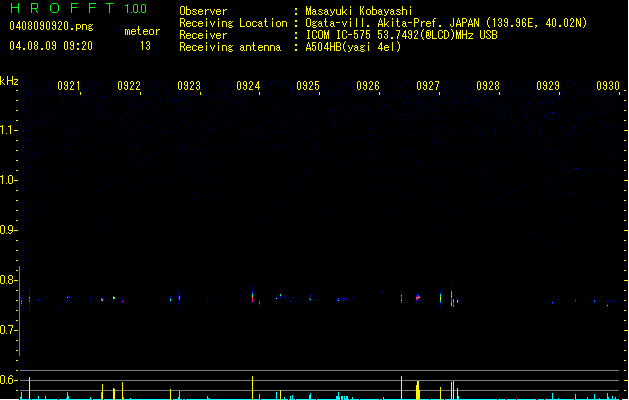Click the 0.9 kHz frequency label
Screen dimensions: 629x400
8,230
